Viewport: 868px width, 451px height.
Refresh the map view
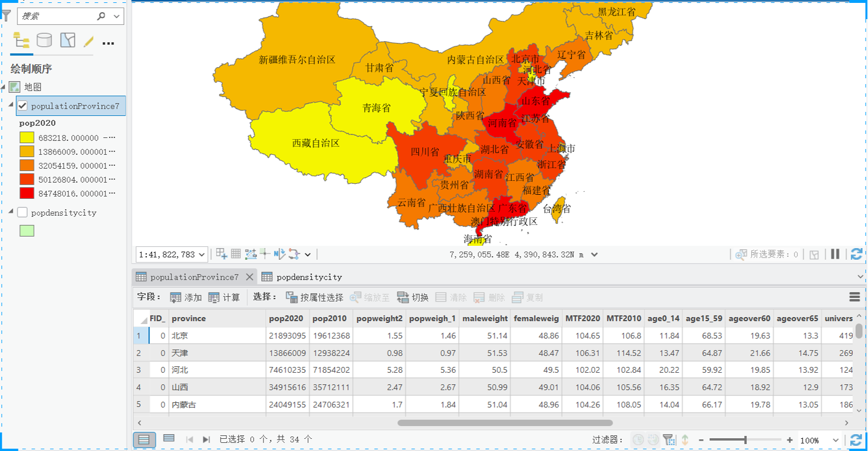(856, 254)
